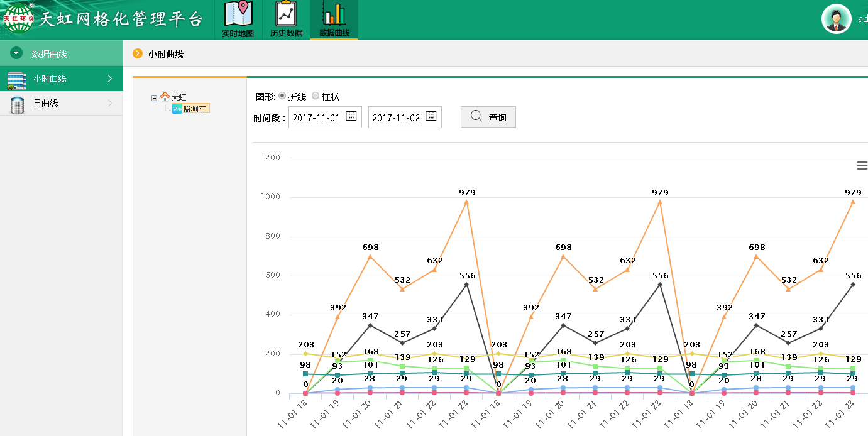Click the first 979 orange peak point
Viewport: 868px width, 436px height.
tap(466, 202)
